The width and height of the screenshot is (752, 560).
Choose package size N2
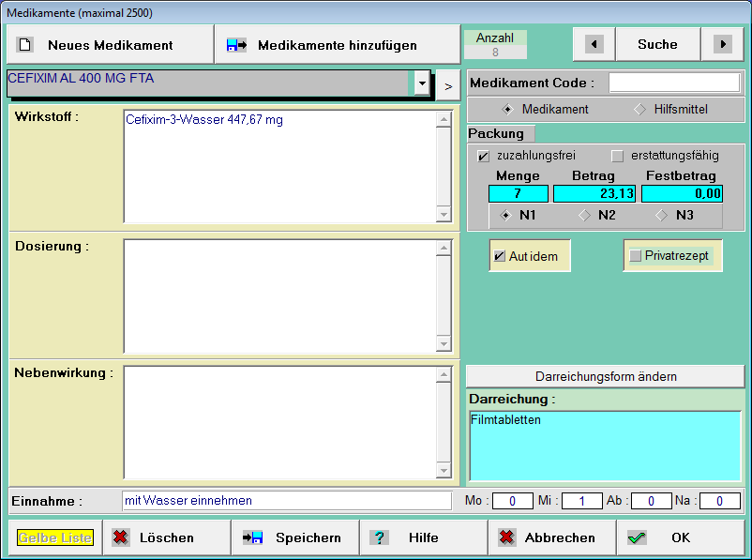pyautogui.click(x=583, y=215)
